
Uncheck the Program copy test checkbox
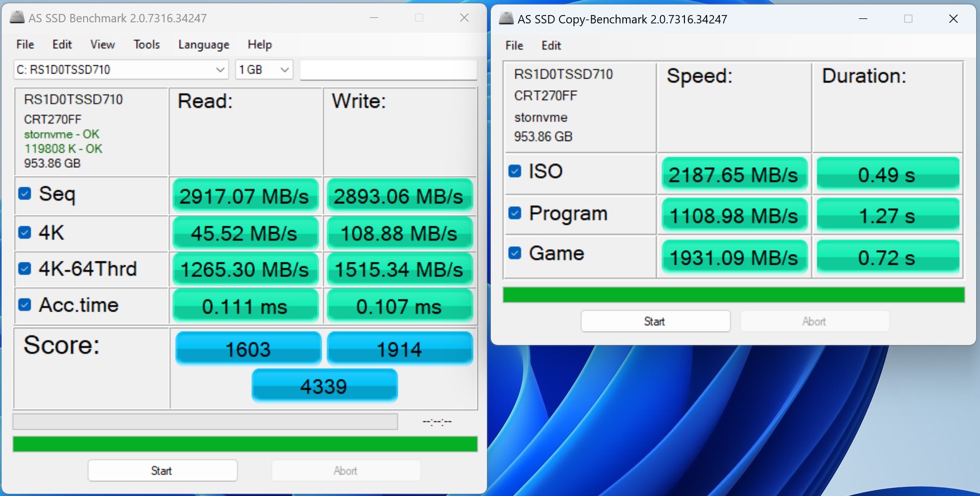click(x=515, y=213)
